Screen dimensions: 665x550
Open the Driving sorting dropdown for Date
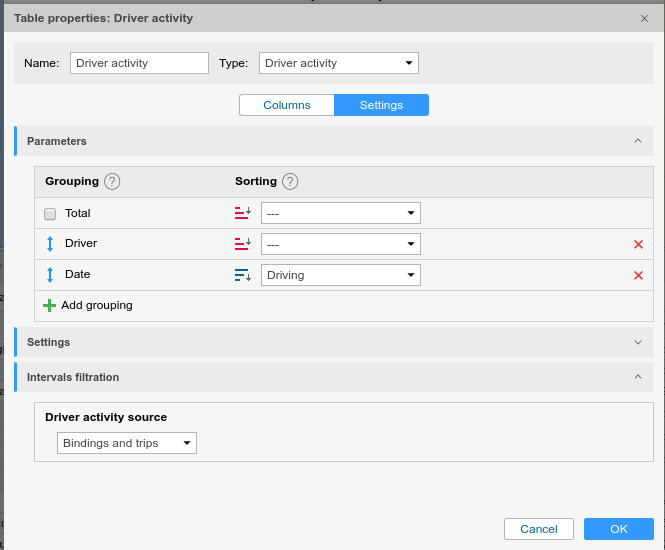pyautogui.click(x=340, y=275)
